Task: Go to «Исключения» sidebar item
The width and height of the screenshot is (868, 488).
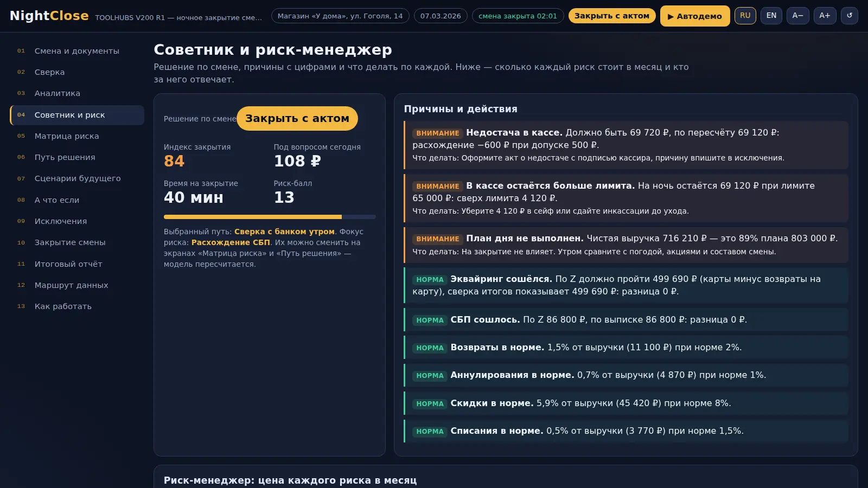Action: [77, 221]
